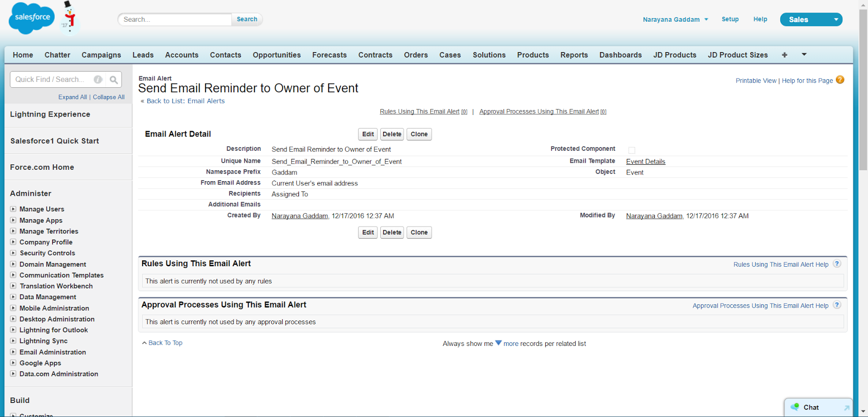Select the Dashboards tab
868x417 pixels.
(621, 55)
